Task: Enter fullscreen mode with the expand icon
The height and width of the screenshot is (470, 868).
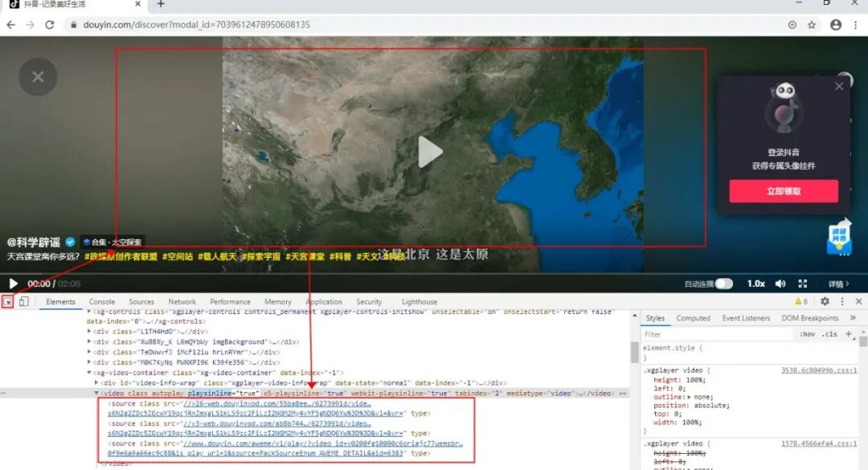Action: point(803,284)
